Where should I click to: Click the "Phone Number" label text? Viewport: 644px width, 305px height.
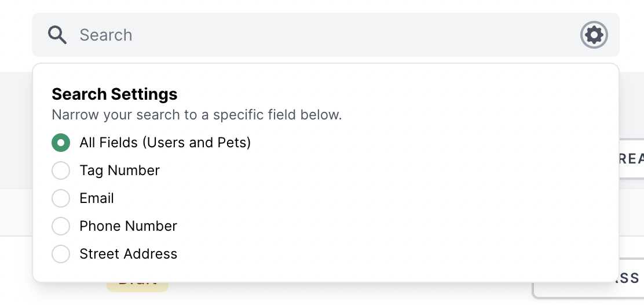click(128, 226)
